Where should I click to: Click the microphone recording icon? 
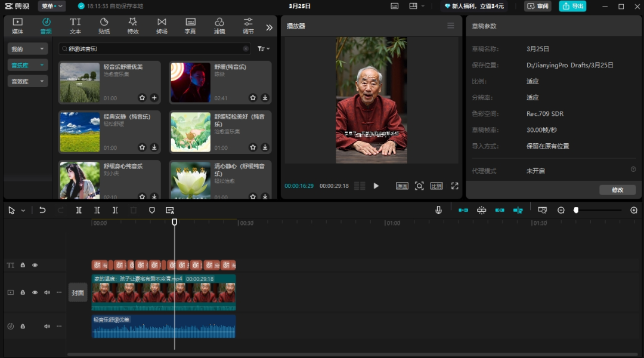click(x=439, y=210)
